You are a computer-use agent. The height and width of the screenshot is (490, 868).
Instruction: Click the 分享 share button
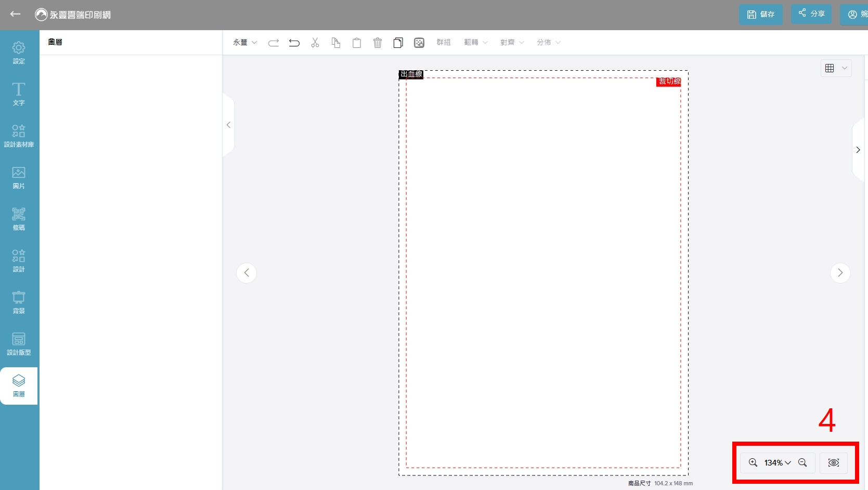811,14
